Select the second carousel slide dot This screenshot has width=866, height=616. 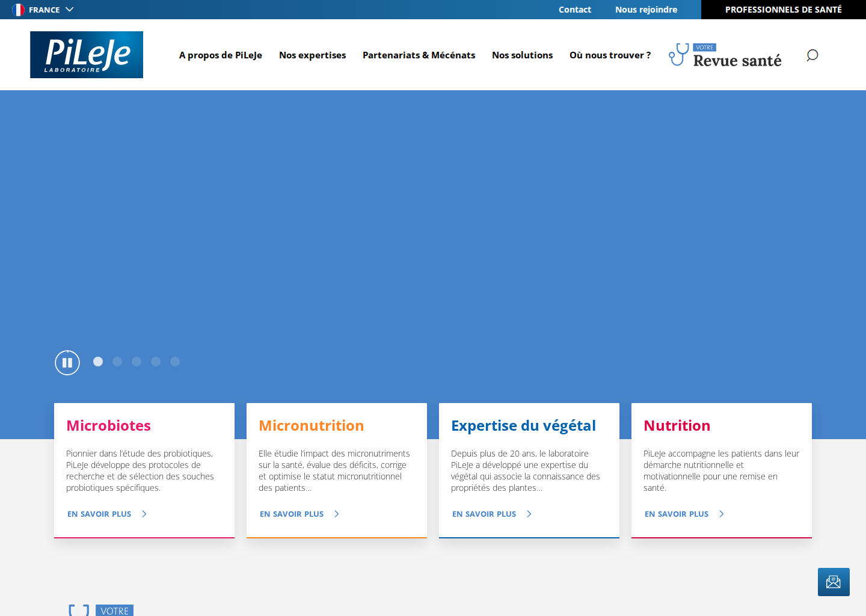(x=117, y=362)
